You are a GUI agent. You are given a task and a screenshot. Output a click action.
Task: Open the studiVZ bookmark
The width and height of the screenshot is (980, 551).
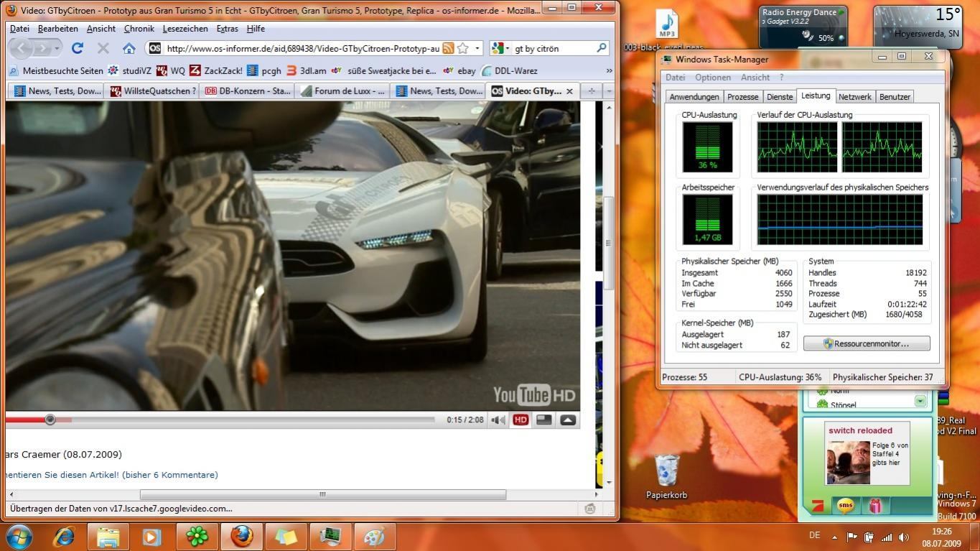129,70
